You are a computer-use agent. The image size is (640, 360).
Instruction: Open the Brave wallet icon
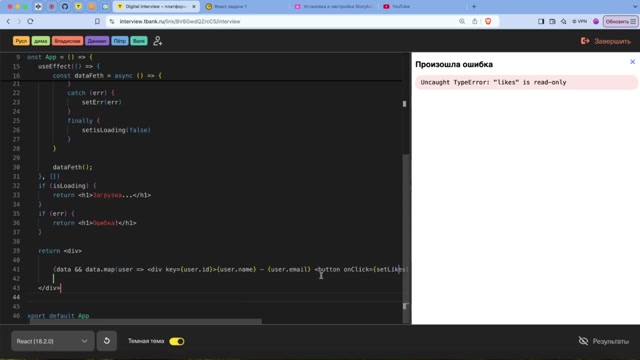(x=552, y=21)
